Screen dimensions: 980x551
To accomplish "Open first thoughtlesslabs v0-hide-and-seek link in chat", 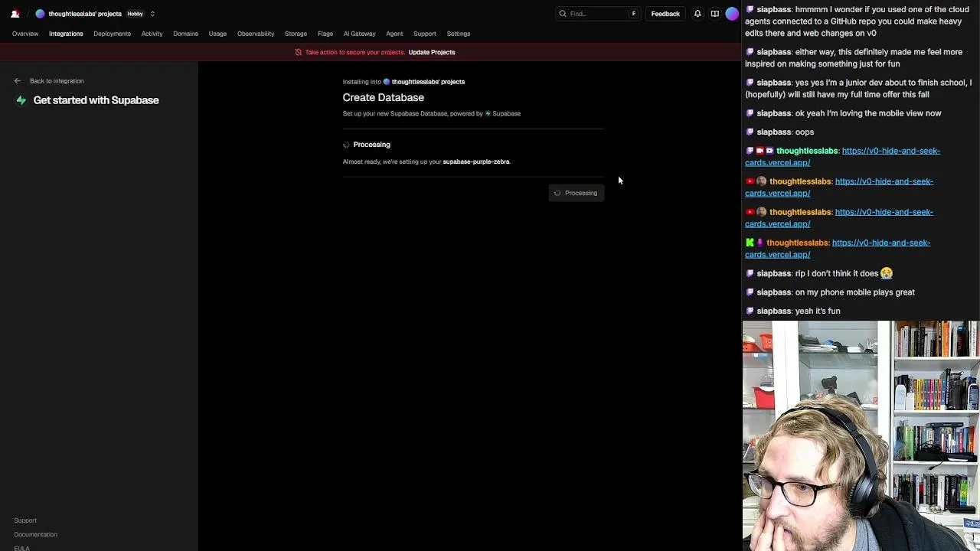I will pyautogui.click(x=842, y=156).
